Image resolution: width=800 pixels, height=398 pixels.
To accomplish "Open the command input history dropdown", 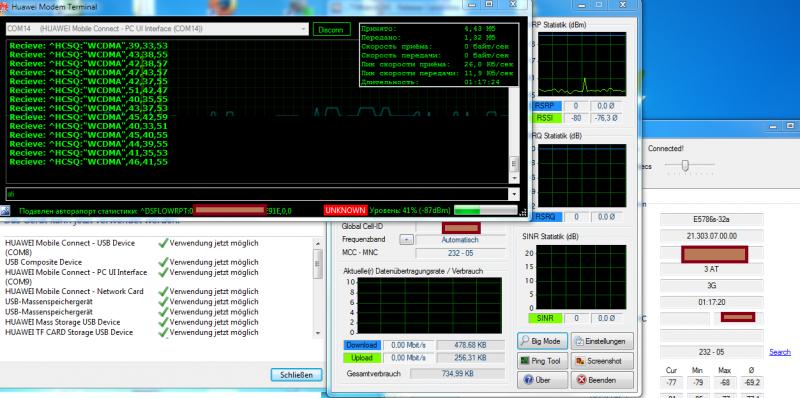I will [514, 194].
